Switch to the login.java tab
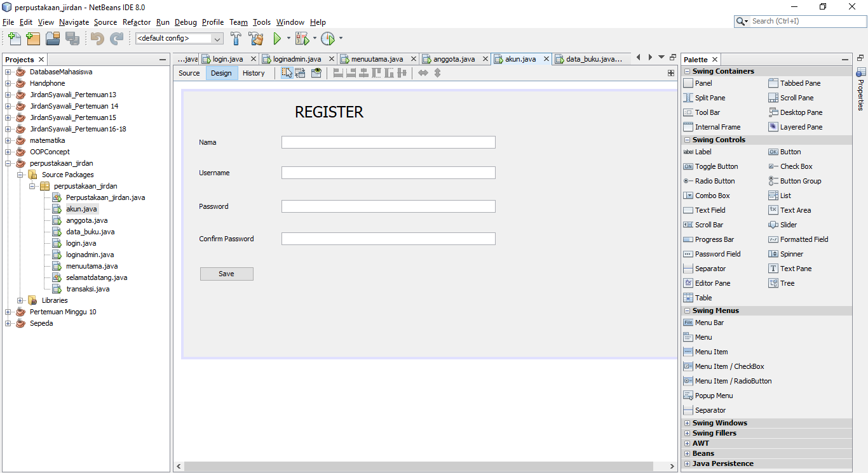Image resolution: width=868 pixels, height=473 pixels. [x=225, y=59]
